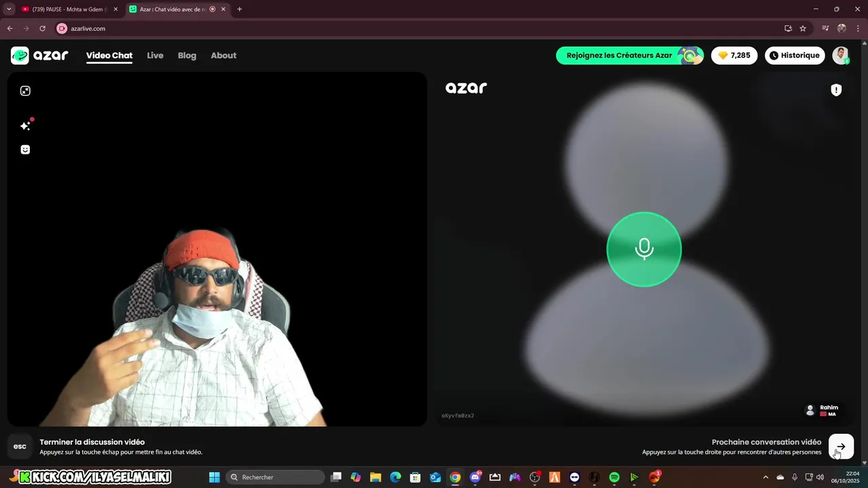This screenshot has height=488, width=868.
Task: Open the sparkle effects icon
Action: click(25, 126)
